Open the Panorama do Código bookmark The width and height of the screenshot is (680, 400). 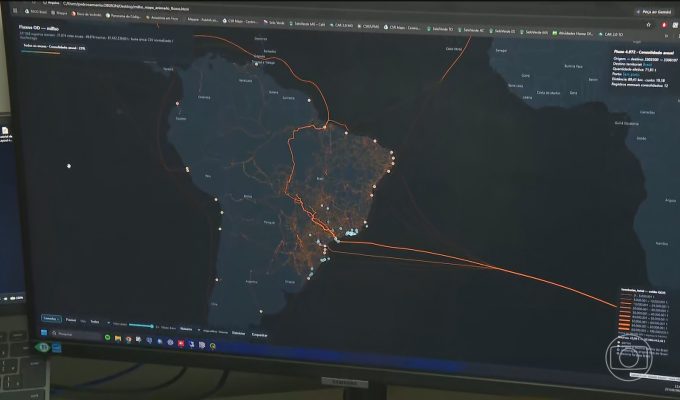(x=124, y=16)
